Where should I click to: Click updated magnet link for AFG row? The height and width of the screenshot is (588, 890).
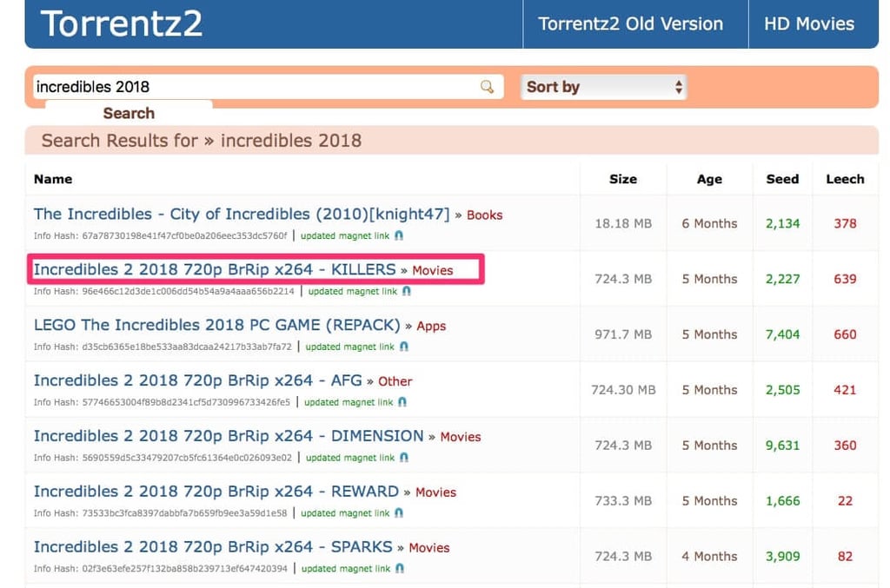349,402
